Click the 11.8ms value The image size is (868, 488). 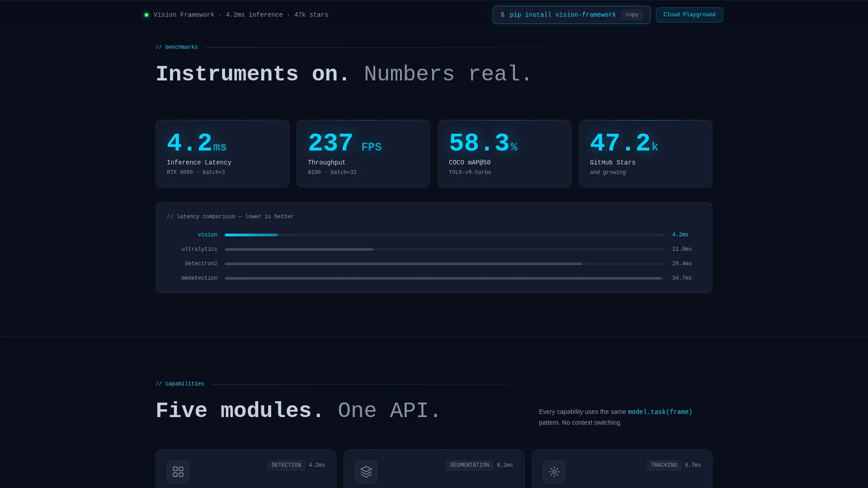click(682, 249)
